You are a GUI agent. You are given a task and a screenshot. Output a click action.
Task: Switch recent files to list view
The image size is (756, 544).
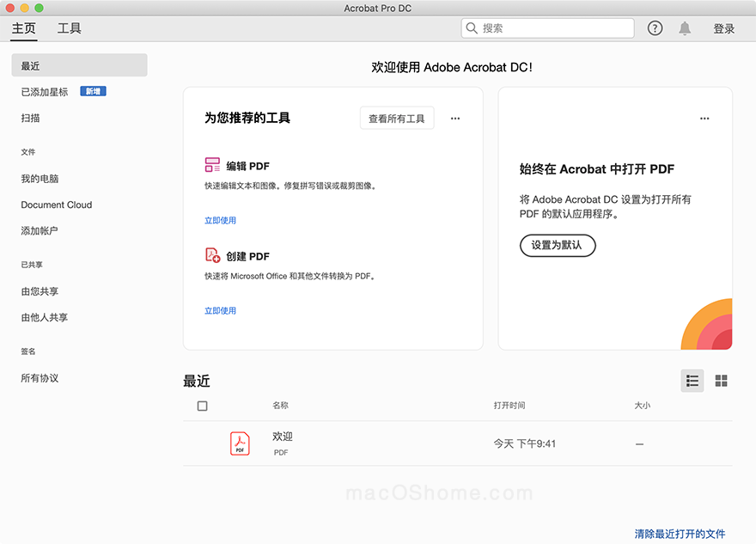point(692,381)
